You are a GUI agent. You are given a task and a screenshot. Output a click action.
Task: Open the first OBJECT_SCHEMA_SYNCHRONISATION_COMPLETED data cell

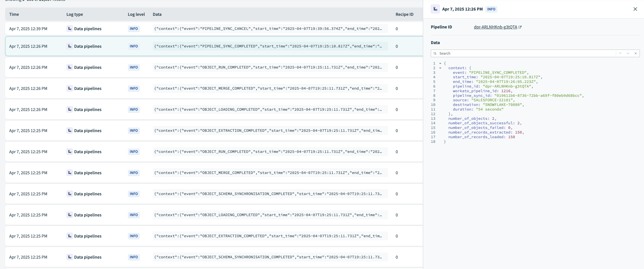268,194
